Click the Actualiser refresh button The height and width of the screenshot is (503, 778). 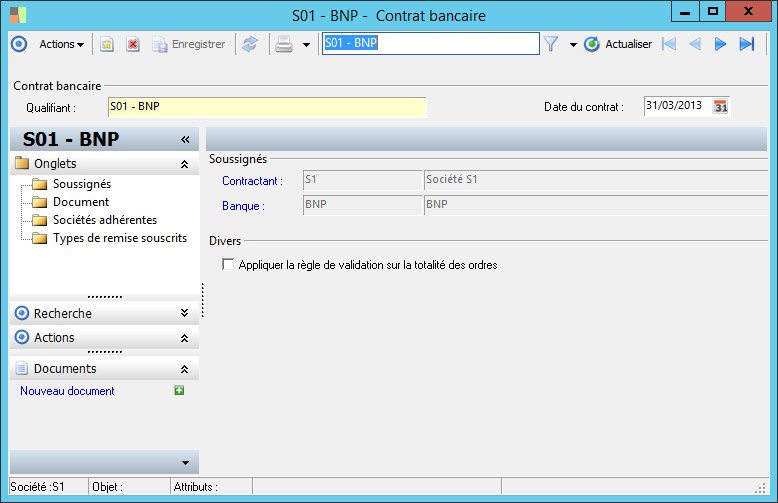618,44
